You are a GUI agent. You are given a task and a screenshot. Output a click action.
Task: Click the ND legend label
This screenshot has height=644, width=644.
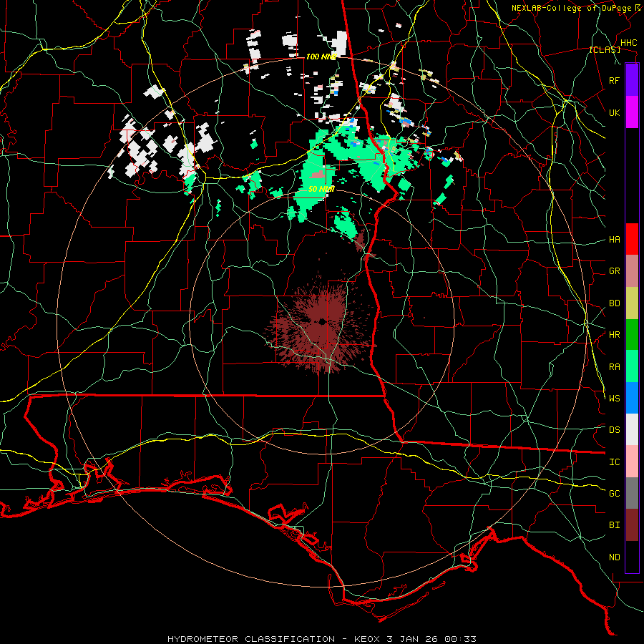click(x=615, y=557)
